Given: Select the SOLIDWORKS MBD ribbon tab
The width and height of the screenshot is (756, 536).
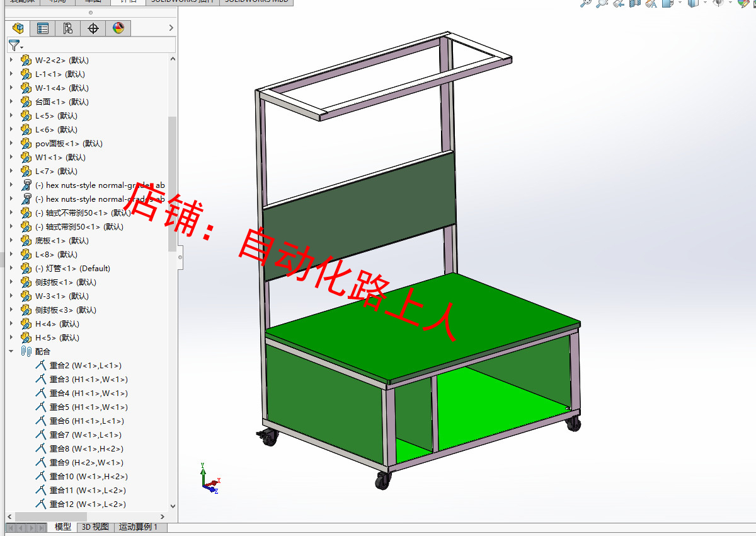Looking at the screenshot, I should pos(256,2).
